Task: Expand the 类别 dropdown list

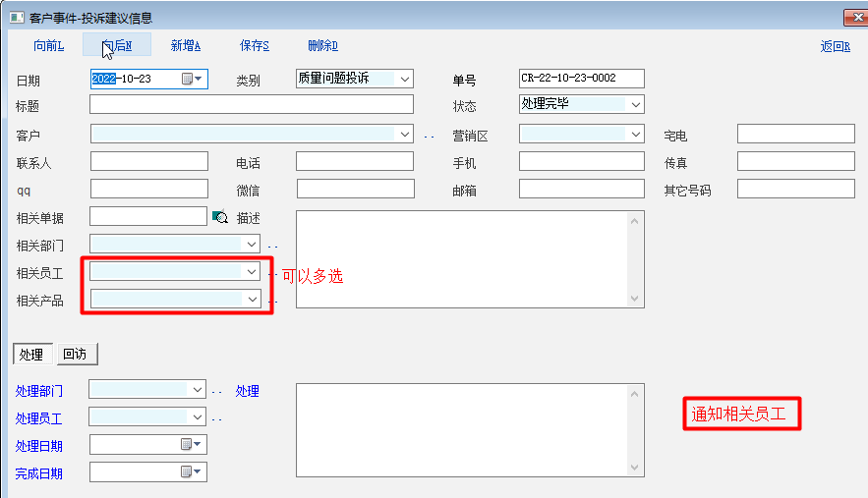Action: (x=404, y=80)
